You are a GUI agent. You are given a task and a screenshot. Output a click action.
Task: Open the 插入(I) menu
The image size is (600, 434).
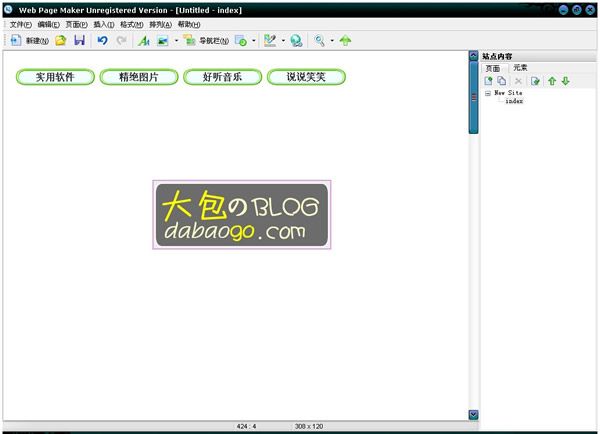click(104, 24)
